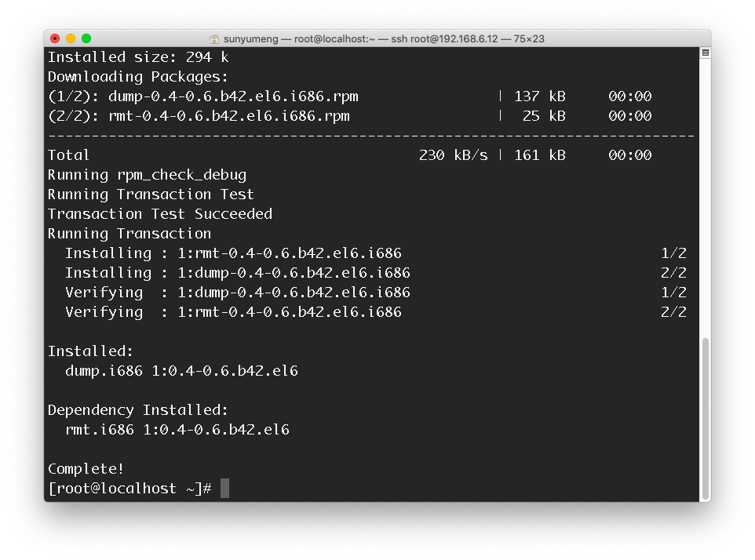Click the '137 kB' size value
Image resolution: width=755 pixels, height=560 pixels.
tap(540, 96)
